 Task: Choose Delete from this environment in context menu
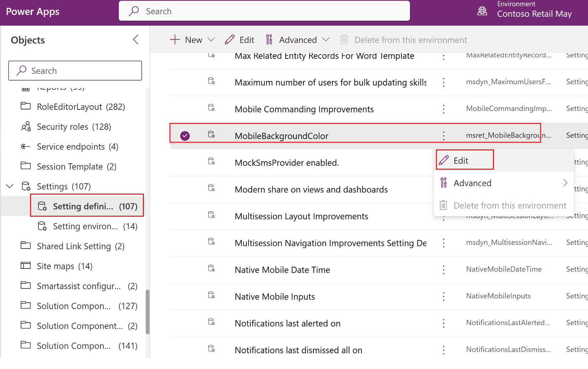503,205
